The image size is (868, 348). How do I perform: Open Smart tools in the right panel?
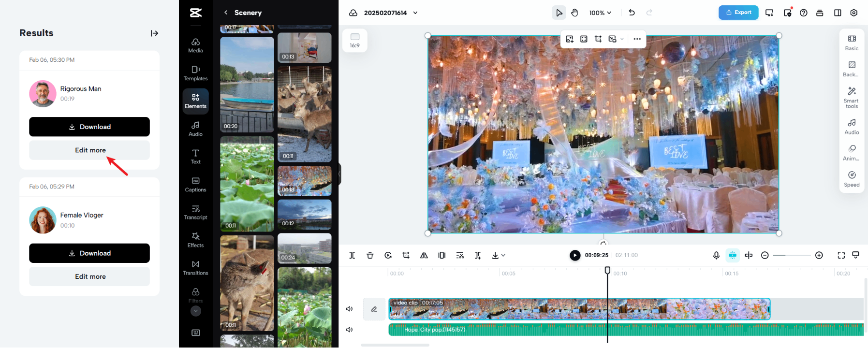pyautogui.click(x=852, y=98)
